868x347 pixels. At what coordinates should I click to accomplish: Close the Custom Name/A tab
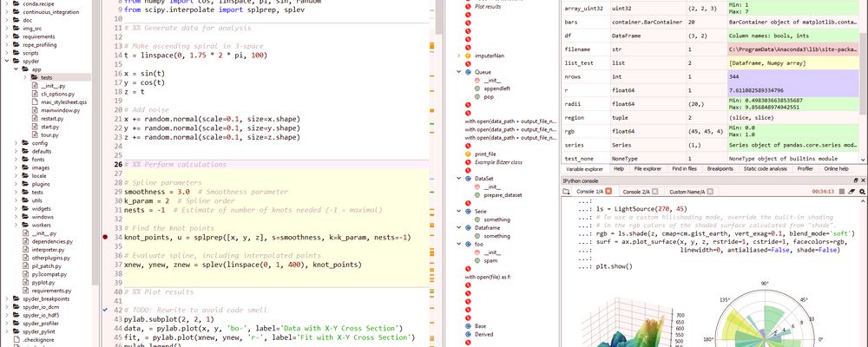(710, 192)
